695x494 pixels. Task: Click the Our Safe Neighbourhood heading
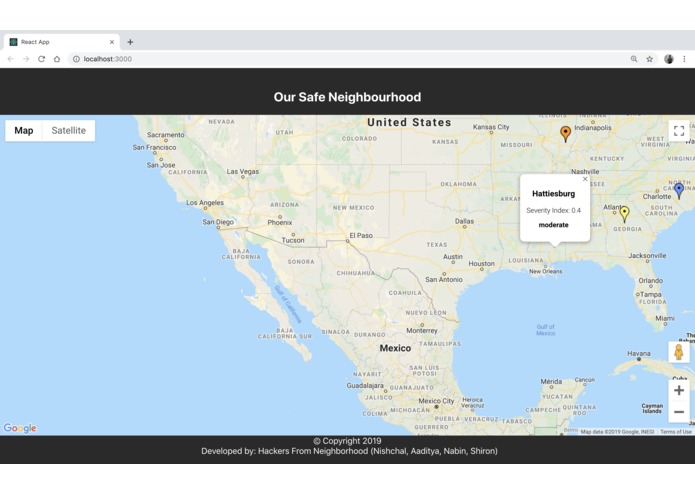[348, 97]
